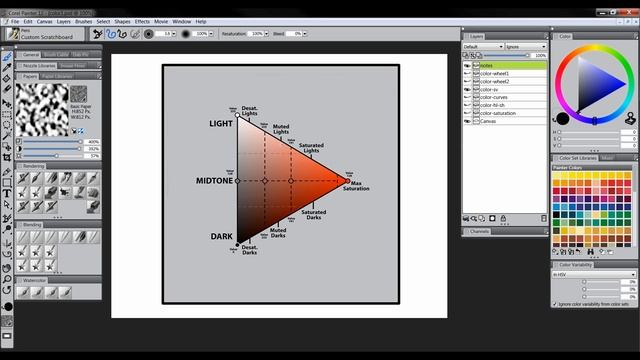The image size is (640, 360).
Task: Adjust the layer opacity slider
Action: click(507, 55)
